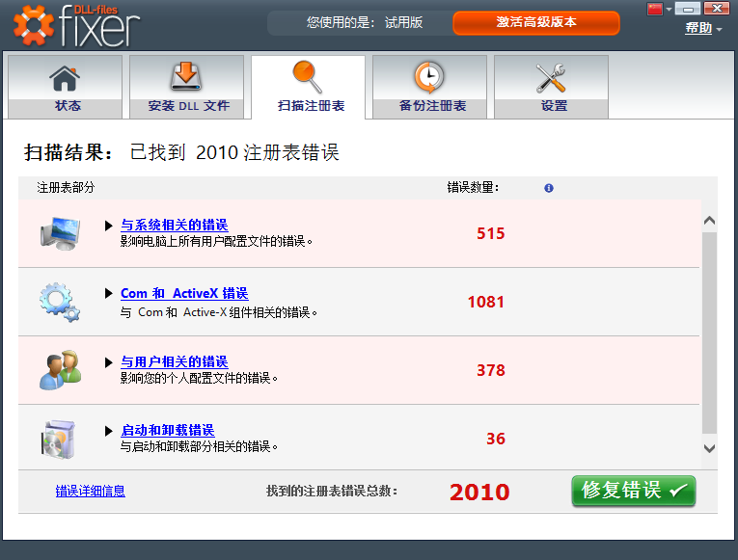Click the blue info icon in header
The height and width of the screenshot is (560, 738).
pyautogui.click(x=549, y=188)
